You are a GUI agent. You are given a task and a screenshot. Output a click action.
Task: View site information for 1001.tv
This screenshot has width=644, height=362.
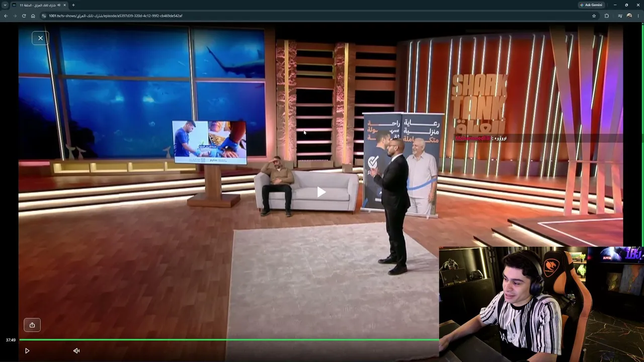[x=44, y=16]
